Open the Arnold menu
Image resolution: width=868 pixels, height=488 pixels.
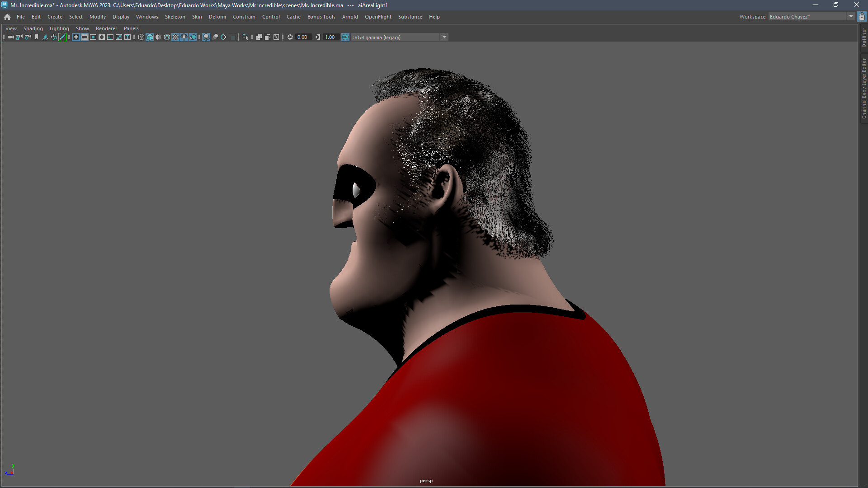click(350, 17)
